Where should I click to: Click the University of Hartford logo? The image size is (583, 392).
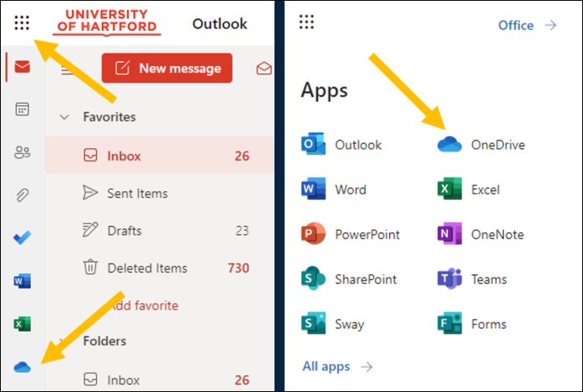tap(107, 23)
